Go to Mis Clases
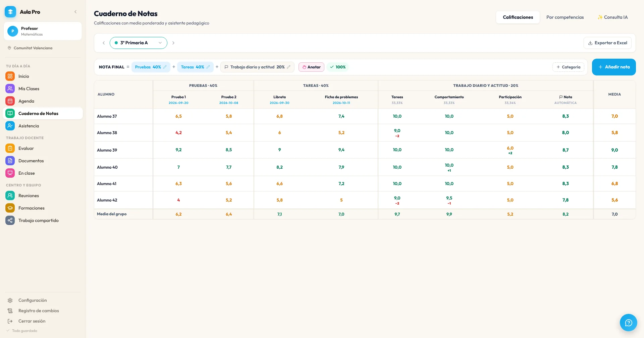The height and width of the screenshot is (338, 644). coord(43,89)
